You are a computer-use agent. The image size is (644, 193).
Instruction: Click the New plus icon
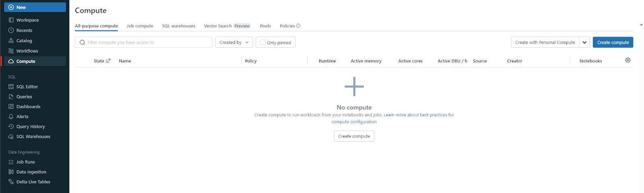pyautogui.click(x=11, y=7)
